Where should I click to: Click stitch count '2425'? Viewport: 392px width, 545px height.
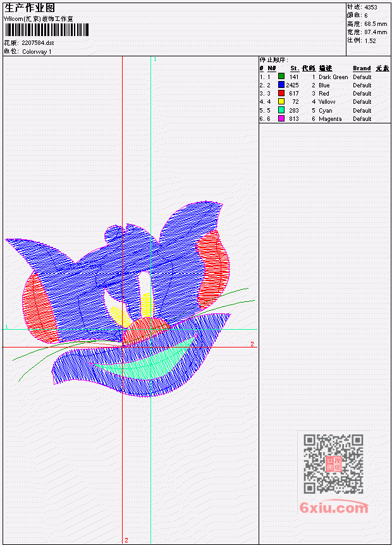292,85
